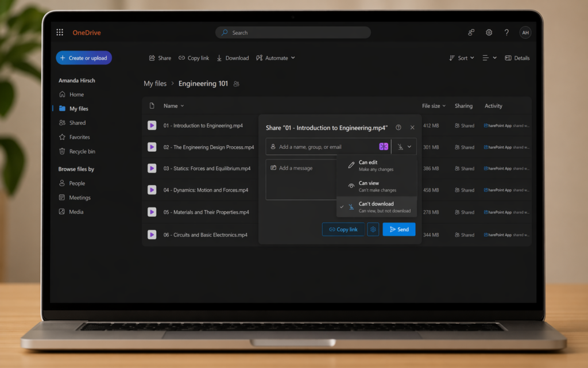Click the Send button in the Share dialog
The image size is (588, 368).
(399, 229)
